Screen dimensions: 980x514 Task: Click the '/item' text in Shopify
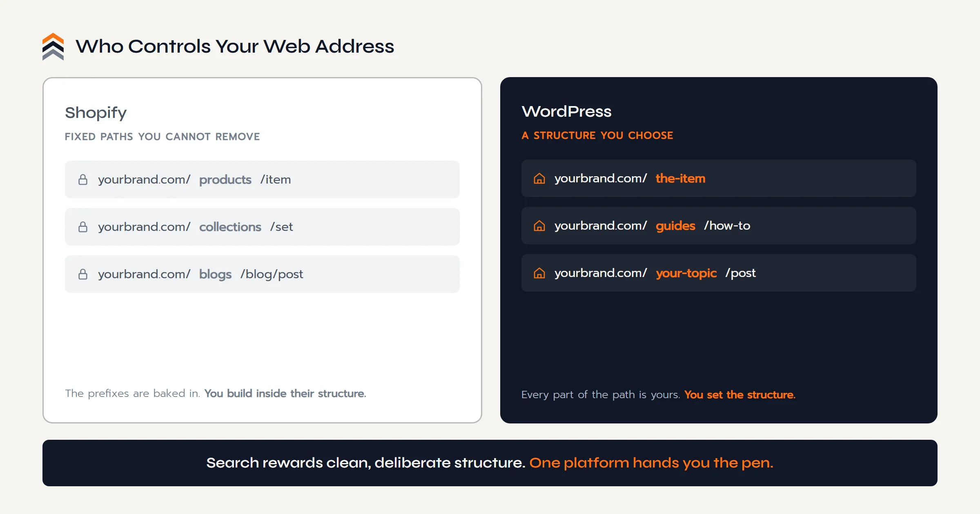(276, 179)
